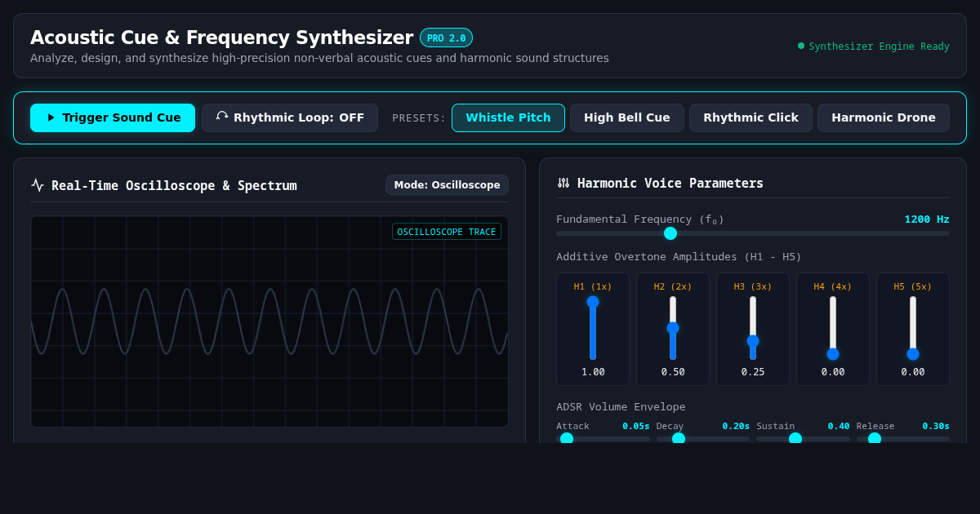Click the Additive Overtone Amplitudes label
Image resolution: width=980 pixels, height=514 pixels.
click(x=679, y=256)
